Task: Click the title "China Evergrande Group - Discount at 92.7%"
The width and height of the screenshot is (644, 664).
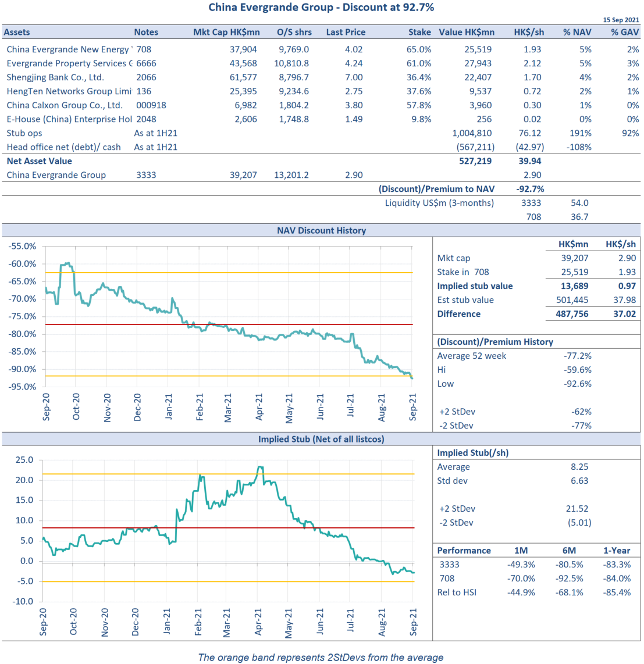Action: click(321, 7)
